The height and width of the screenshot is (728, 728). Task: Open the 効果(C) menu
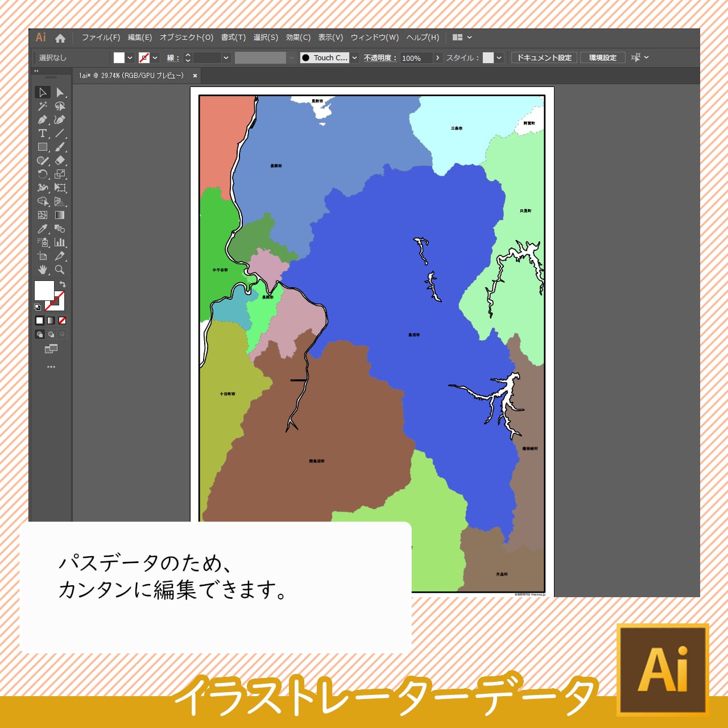click(x=298, y=38)
